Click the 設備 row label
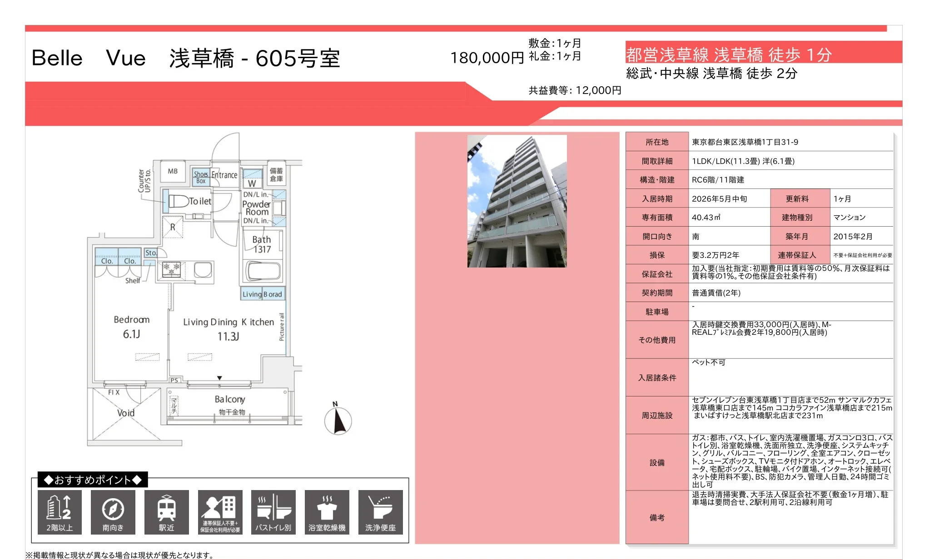Screen dimensions: 934x560 coord(657,462)
